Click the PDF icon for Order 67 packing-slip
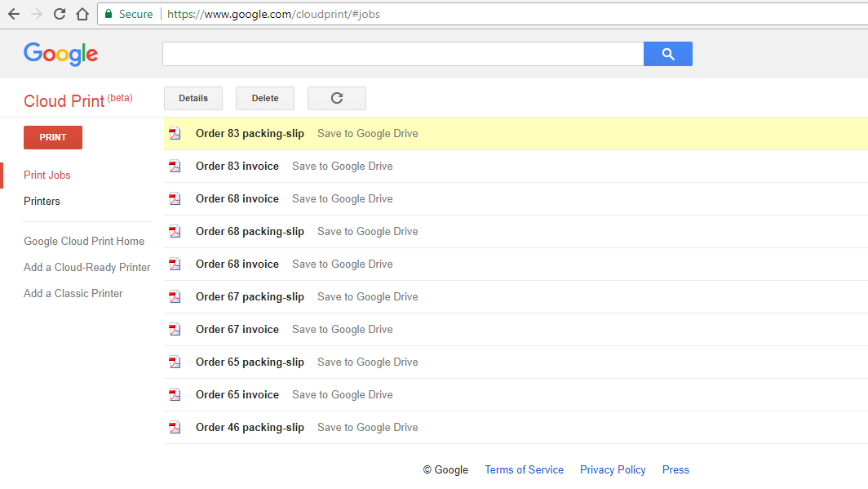 pos(175,297)
